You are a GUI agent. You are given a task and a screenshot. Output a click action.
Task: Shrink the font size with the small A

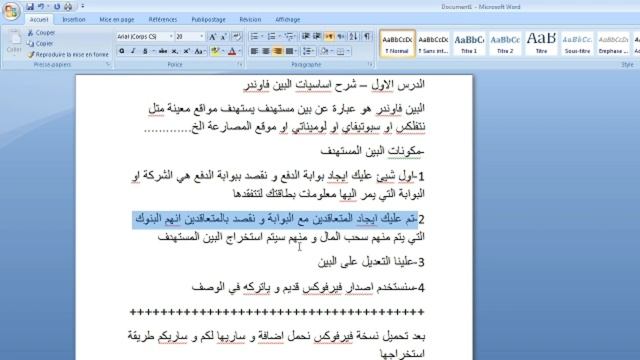224,37
